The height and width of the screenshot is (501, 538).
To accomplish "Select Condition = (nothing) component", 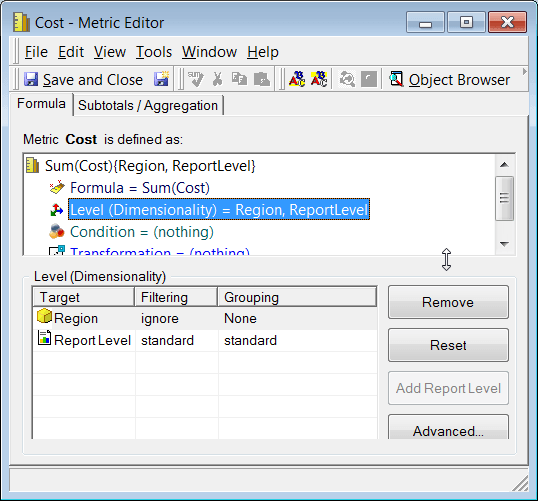I will click(142, 232).
